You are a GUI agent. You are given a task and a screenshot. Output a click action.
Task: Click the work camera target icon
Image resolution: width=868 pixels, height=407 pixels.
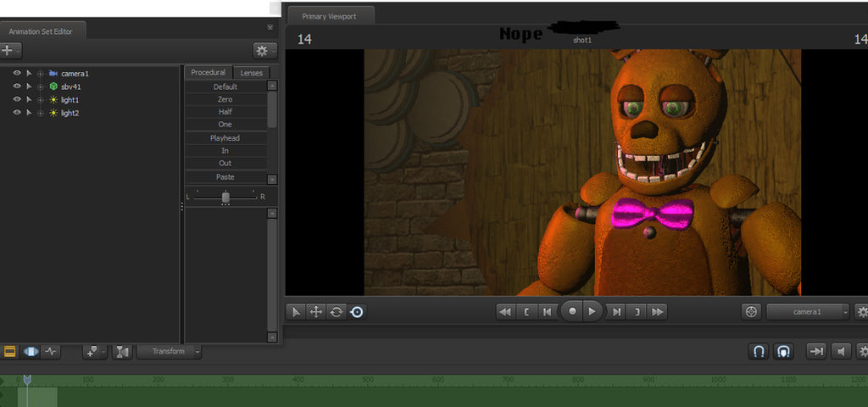751,312
